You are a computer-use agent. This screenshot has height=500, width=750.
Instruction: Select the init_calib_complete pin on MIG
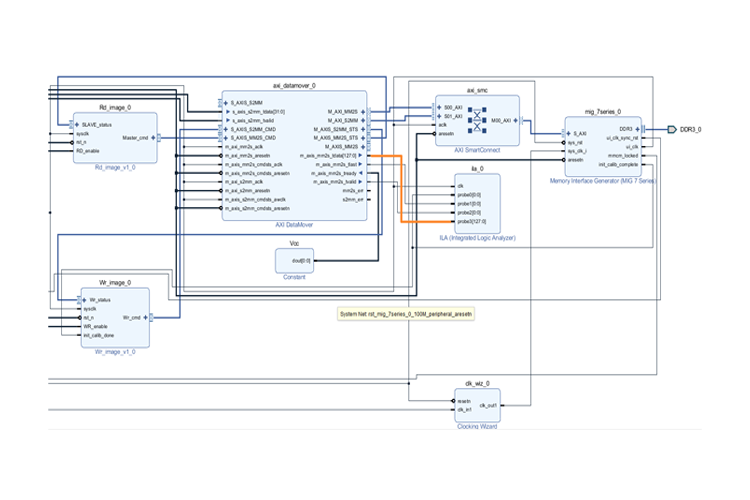(616, 164)
